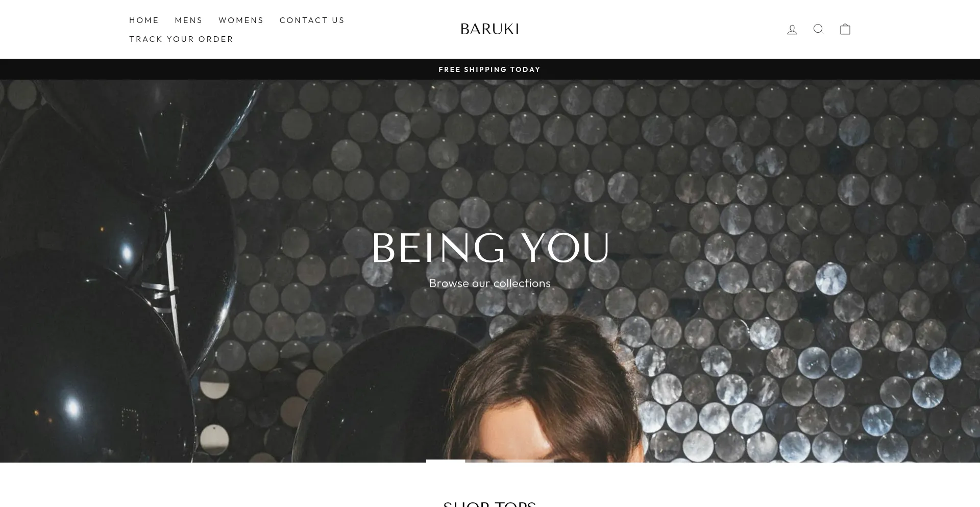The image size is (980, 507).
Task: Click the FREE SHIPPING TODAY announcement bar
Action: (x=489, y=69)
